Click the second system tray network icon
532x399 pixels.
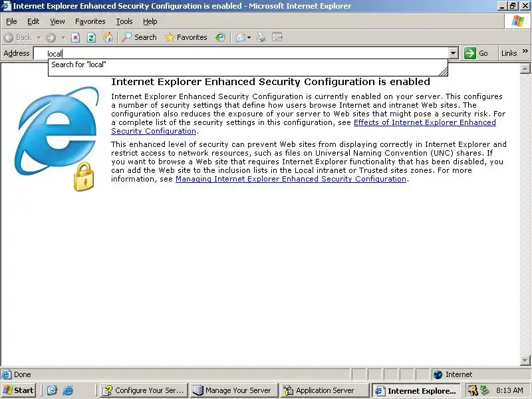pos(485,390)
